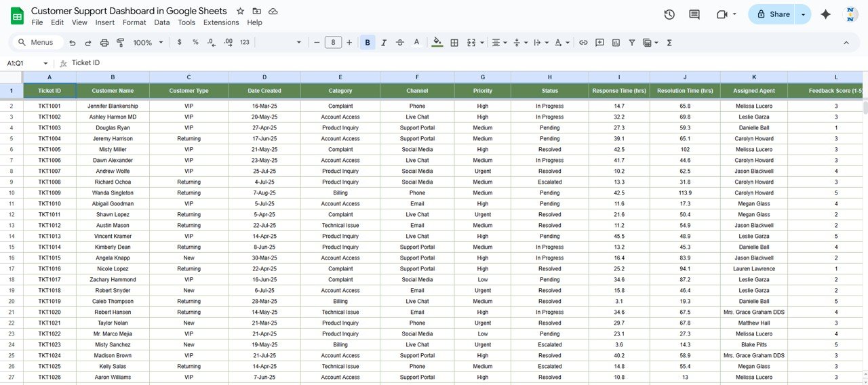Click the paint format roller icon
This screenshot has width=868, height=385.
(x=121, y=43)
